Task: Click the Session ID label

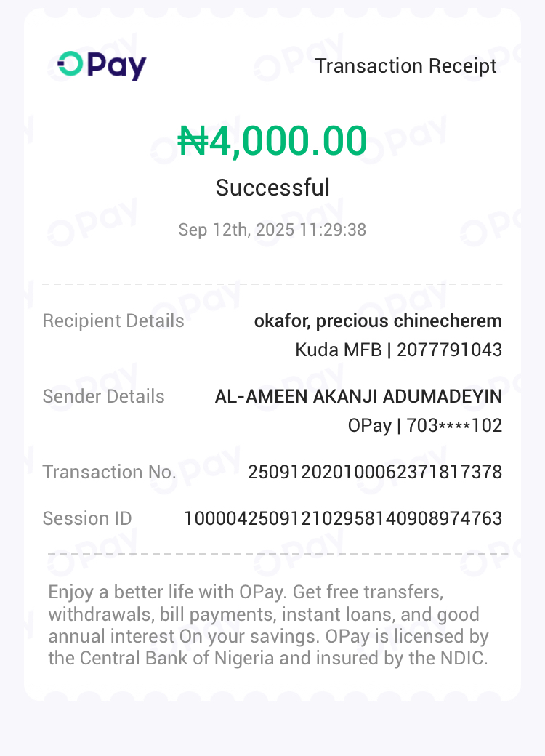Action: (87, 518)
